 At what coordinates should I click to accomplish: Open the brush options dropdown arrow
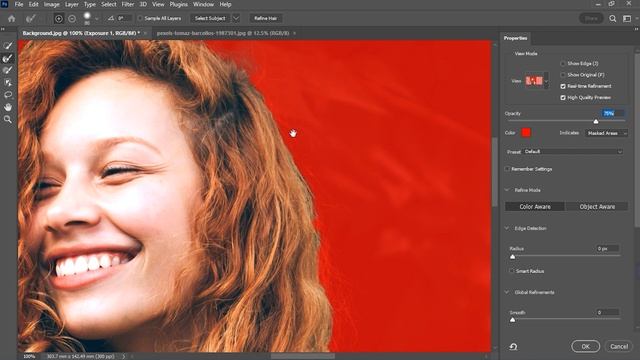click(x=97, y=18)
